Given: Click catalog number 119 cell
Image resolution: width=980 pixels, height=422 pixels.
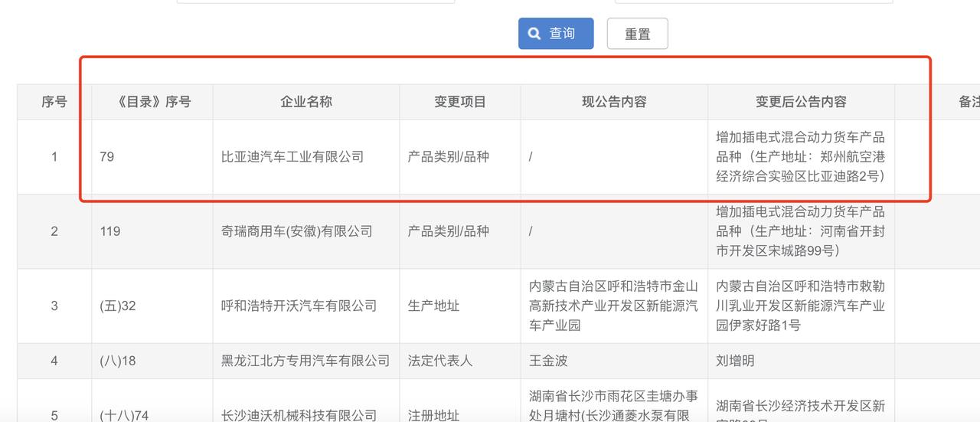Looking at the screenshot, I should pos(152,231).
